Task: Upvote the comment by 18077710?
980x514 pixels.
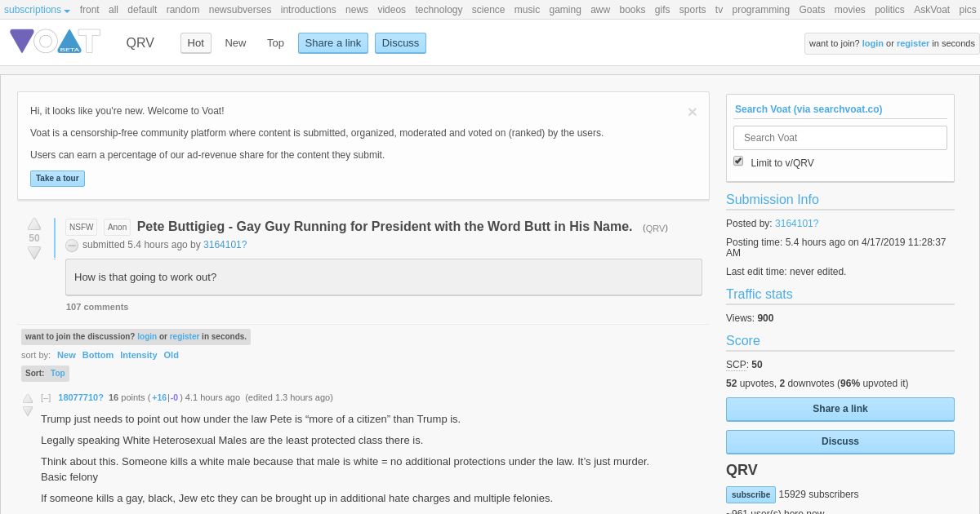Action: pos(28,399)
